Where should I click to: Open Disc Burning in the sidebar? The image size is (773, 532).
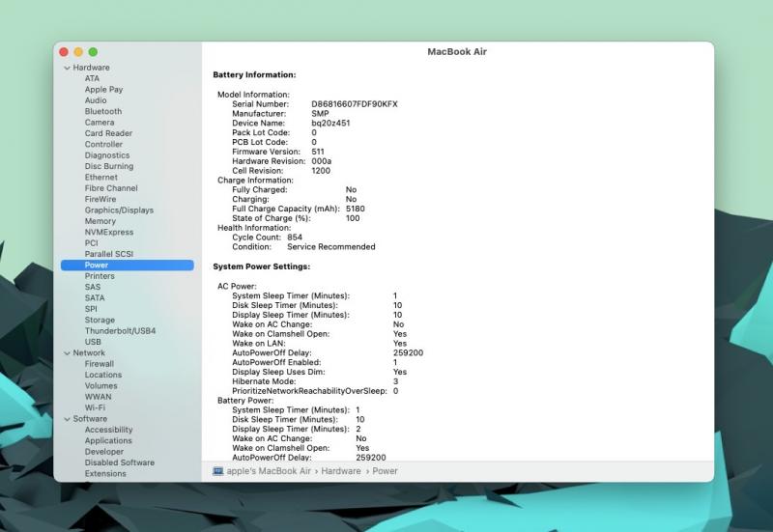coord(109,166)
